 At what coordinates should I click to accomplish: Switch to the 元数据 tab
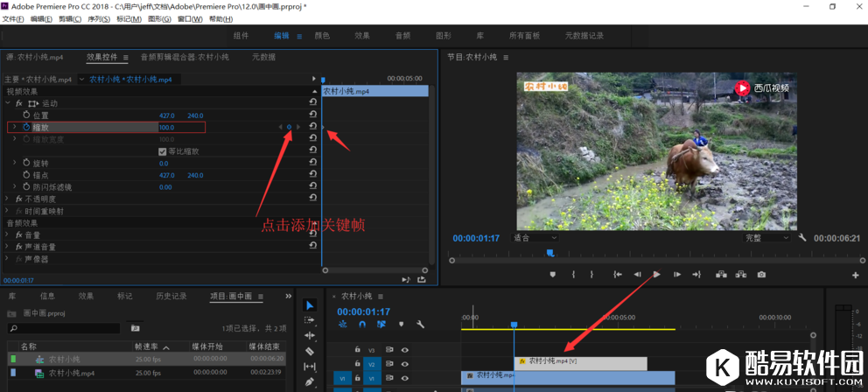(263, 57)
